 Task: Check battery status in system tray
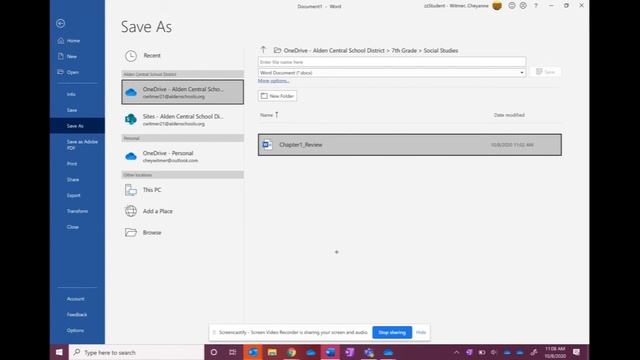pos(482,352)
